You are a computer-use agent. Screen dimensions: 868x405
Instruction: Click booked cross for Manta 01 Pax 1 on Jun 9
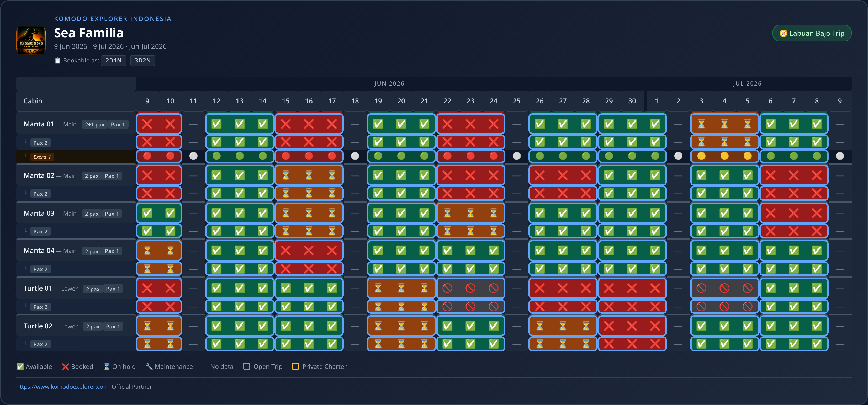pos(147,124)
